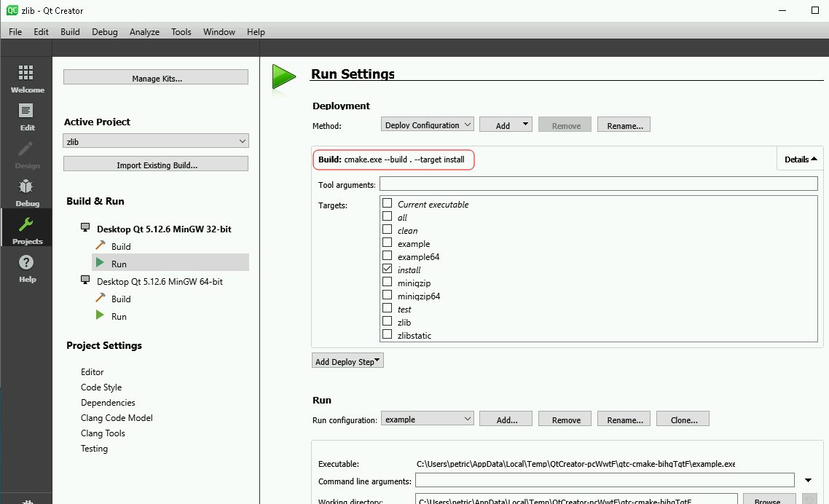Click Run configuration Add button

506,419
